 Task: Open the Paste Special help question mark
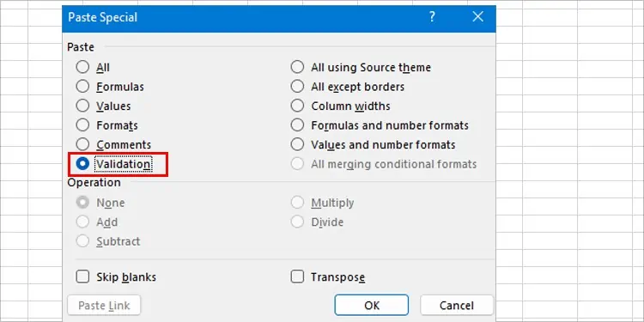pos(432,17)
